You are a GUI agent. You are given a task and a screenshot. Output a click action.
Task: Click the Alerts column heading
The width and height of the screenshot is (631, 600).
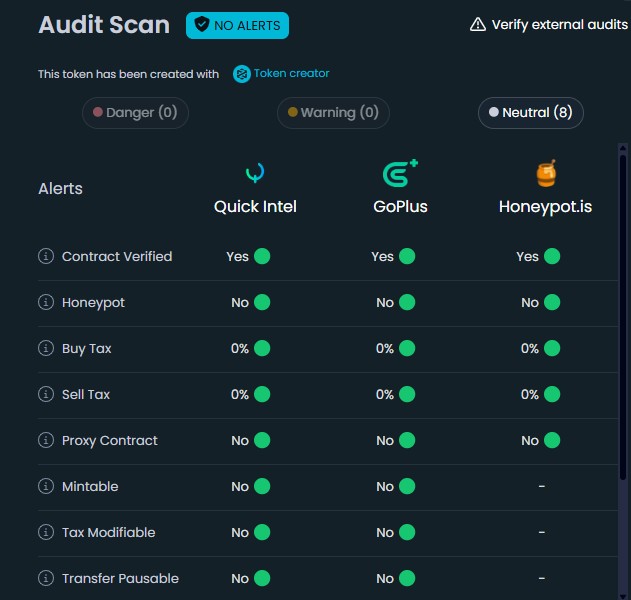coord(60,188)
